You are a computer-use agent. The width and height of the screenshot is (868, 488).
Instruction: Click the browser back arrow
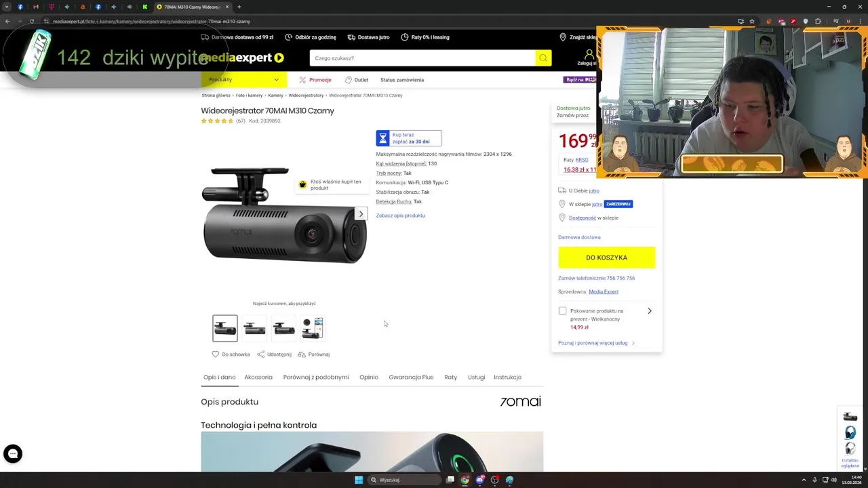tap(7, 21)
